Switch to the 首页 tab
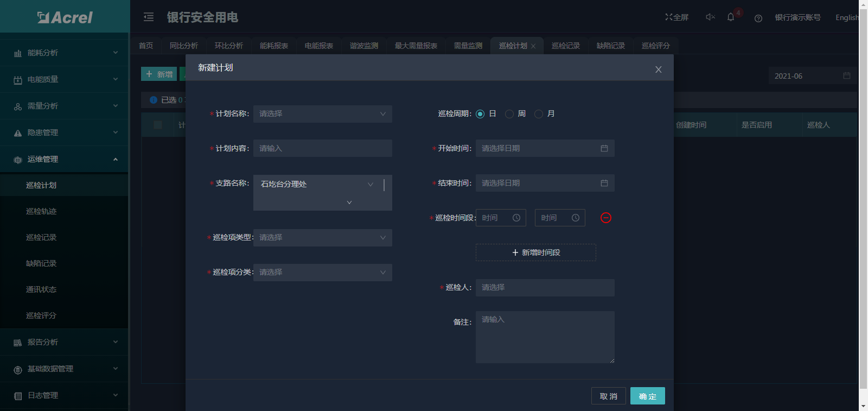 coord(146,46)
